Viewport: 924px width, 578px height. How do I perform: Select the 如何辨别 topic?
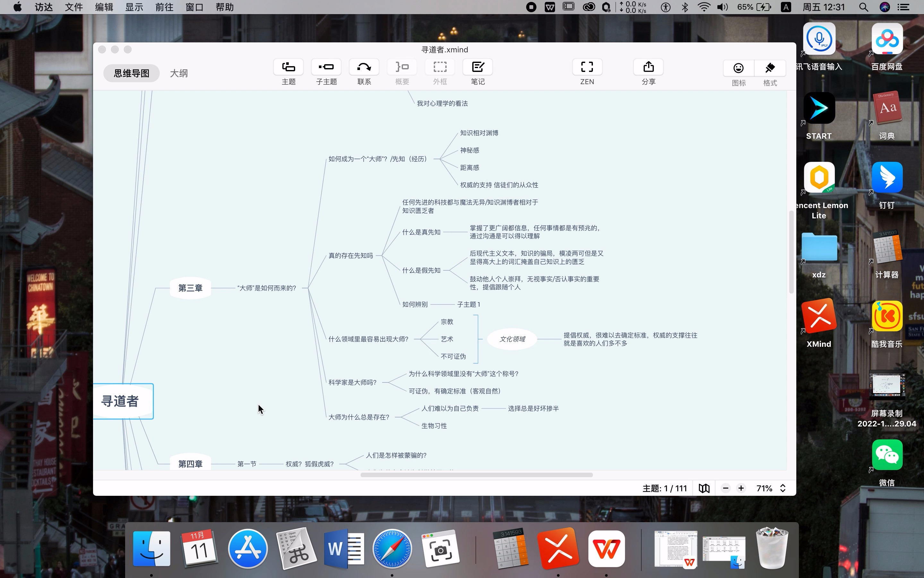coord(415,304)
